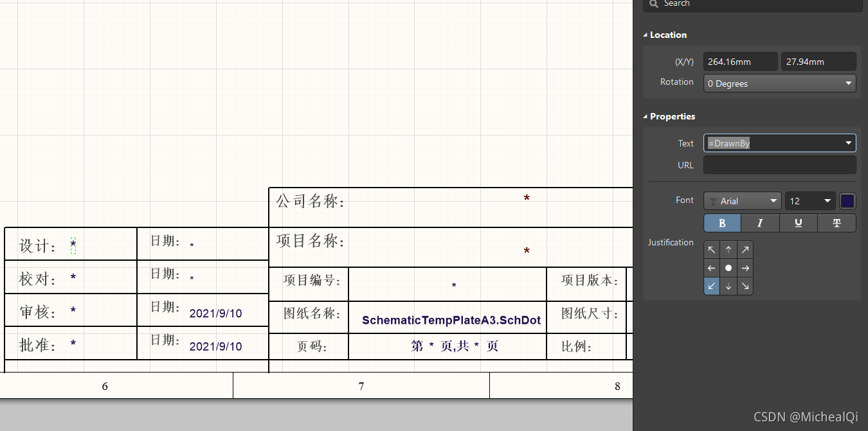
Task: Toggle Underline font style button
Action: pos(798,223)
